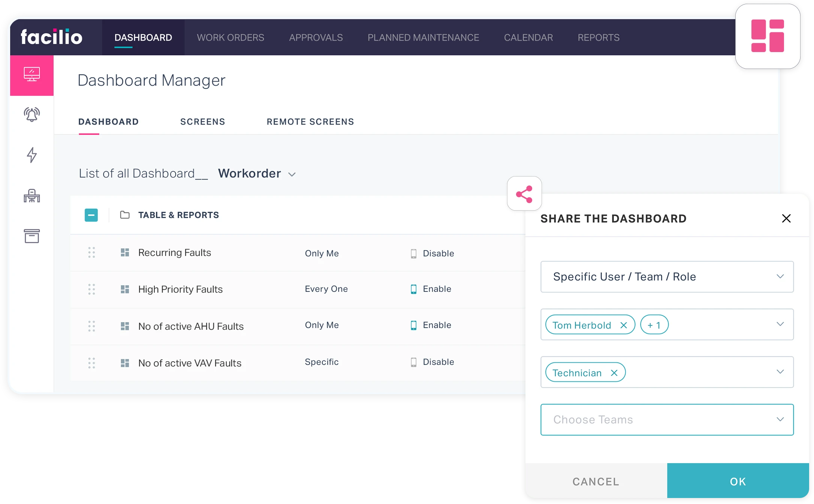Open the alarms bell sidebar icon
The height and width of the screenshot is (504, 814).
32,114
